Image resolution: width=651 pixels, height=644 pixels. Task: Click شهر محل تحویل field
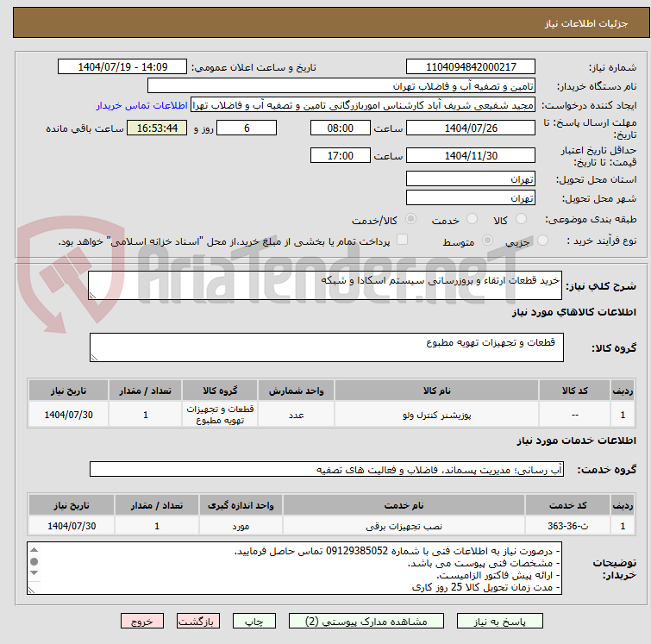click(471, 198)
